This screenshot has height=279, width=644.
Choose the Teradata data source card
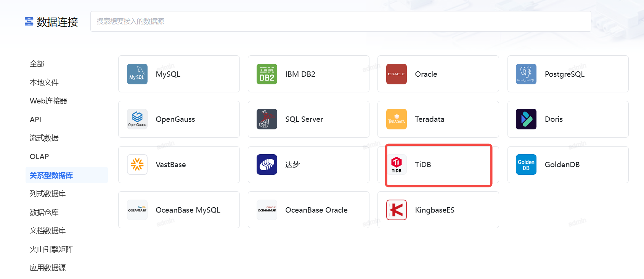pyautogui.click(x=438, y=119)
